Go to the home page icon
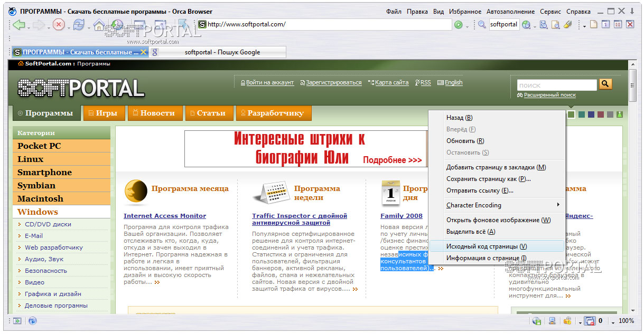Image resolution: width=644 pixels, height=334 pixels. pyautogui.click(x=99, y=24)
